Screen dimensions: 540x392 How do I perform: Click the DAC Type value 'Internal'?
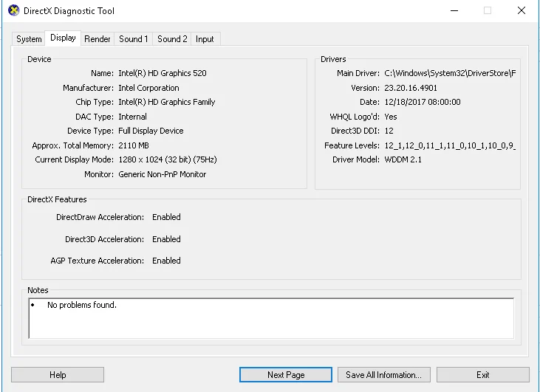tap(132, 117)
